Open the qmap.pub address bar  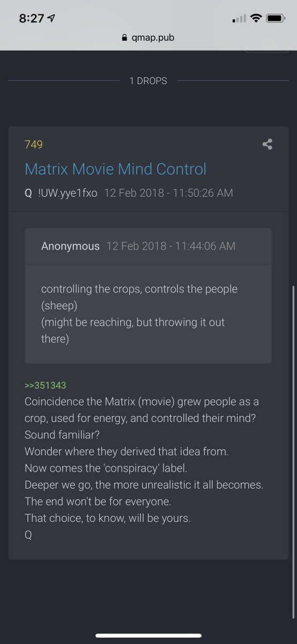click(148, 38)
